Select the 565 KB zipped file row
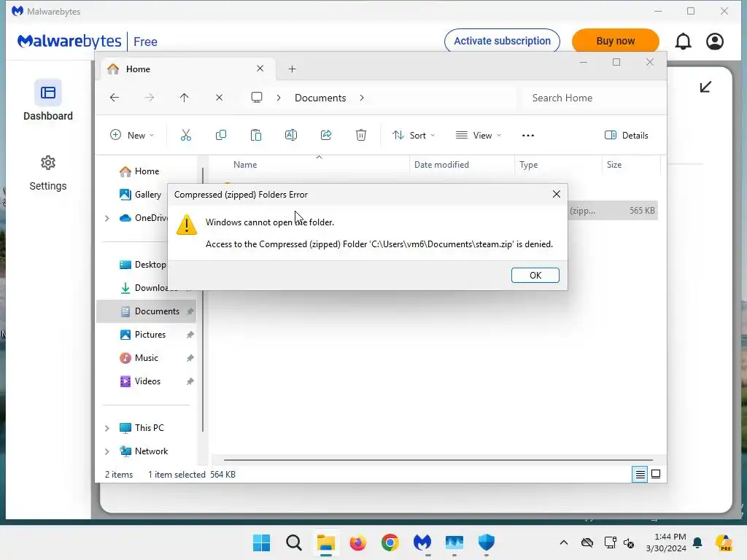This screenshot has width=747, height=560. (x=613, y=211)
